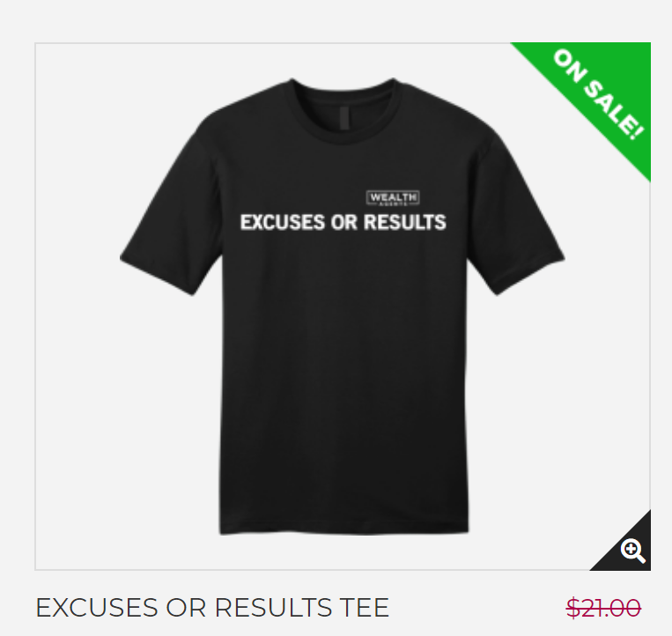Image resolution: width=672 pixels, height=636 pixels.
Task: Click the struck-through $21.00 price
Action: coord(603,607)
